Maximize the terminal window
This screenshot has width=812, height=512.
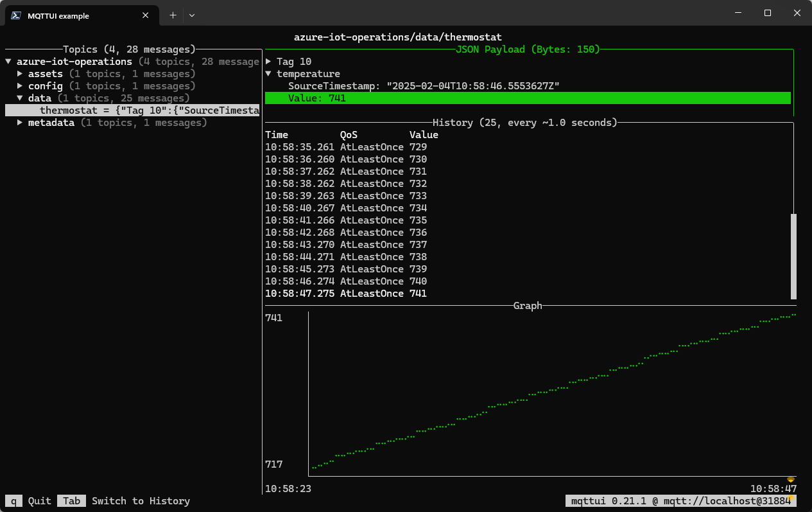pos(768,13)
